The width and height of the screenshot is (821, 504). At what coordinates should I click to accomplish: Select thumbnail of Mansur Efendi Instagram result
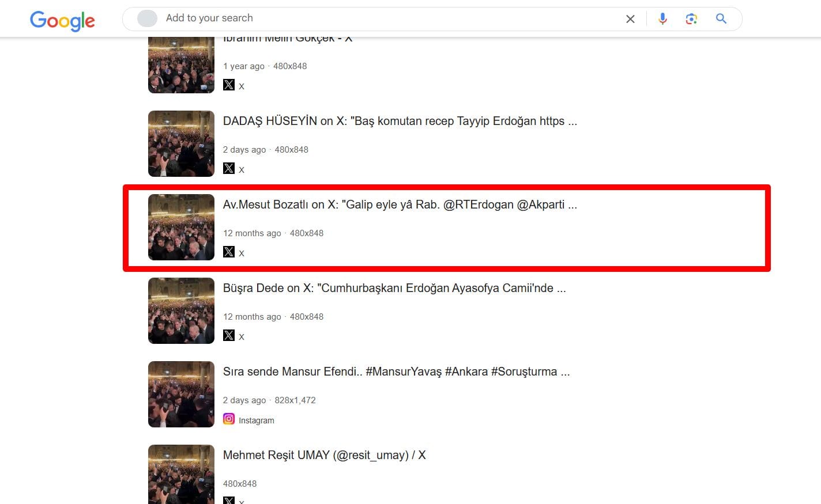click(x=181, y=394)
